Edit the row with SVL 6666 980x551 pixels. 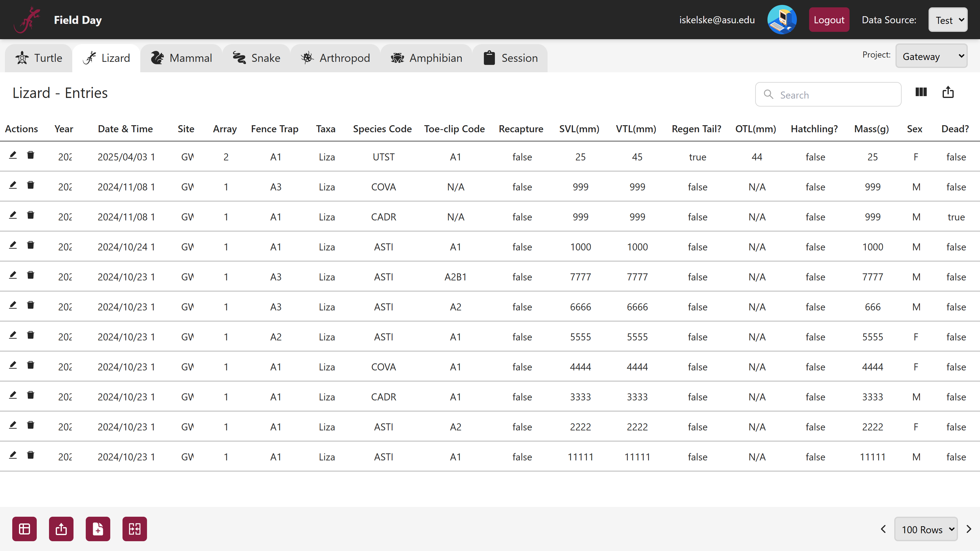click(13, 305)
